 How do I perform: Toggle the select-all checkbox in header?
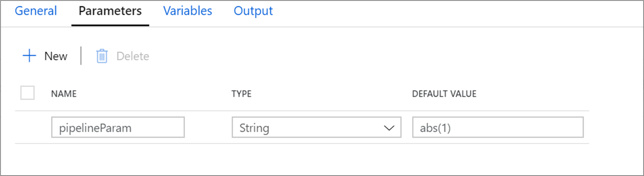coord(27,93)
